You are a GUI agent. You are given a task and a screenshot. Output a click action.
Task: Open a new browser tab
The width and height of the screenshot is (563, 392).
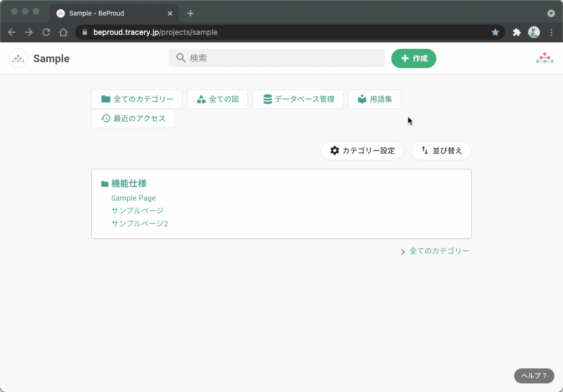pyautogui.click(x=191, y=13)
